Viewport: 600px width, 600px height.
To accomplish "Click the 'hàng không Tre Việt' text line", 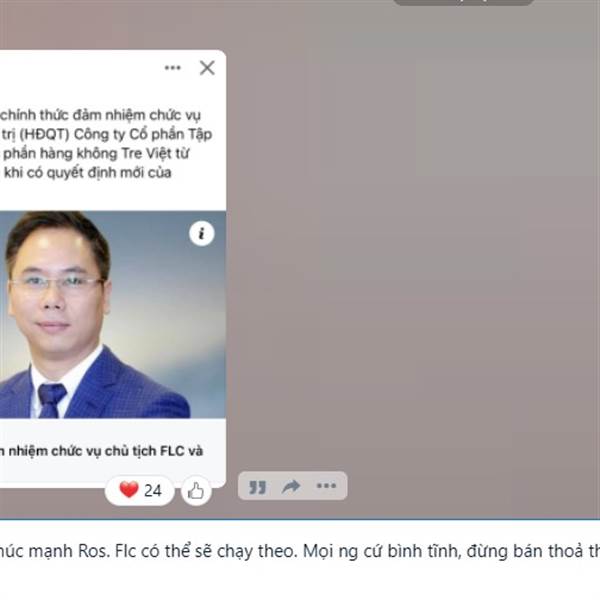I will click(x=96, y=153).
